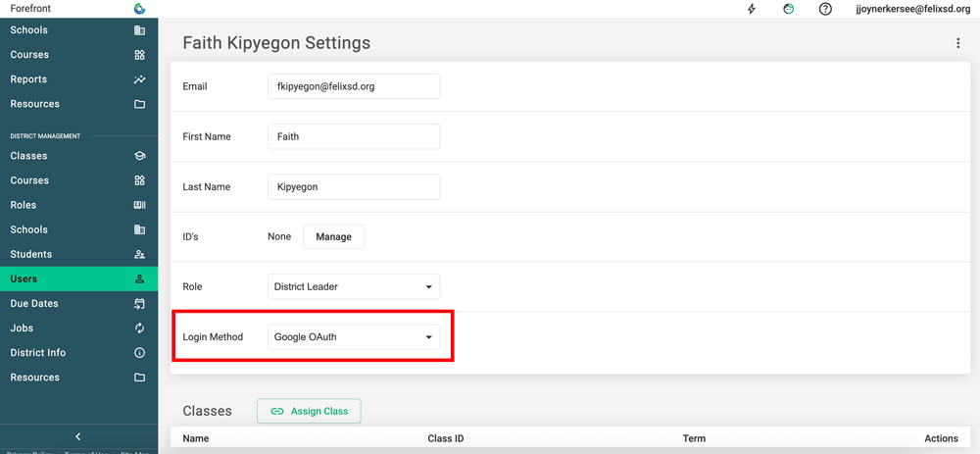Click the Forefront logo icon

139,9
